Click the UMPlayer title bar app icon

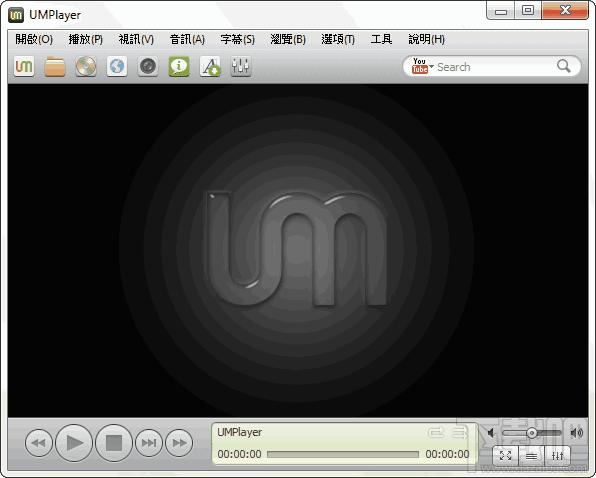click(16, 15)
